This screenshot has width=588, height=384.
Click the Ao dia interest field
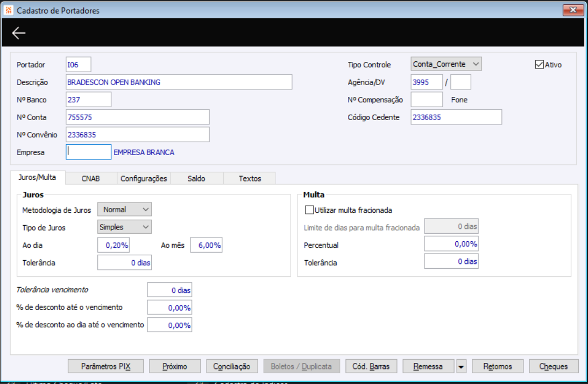click(114, 245)
